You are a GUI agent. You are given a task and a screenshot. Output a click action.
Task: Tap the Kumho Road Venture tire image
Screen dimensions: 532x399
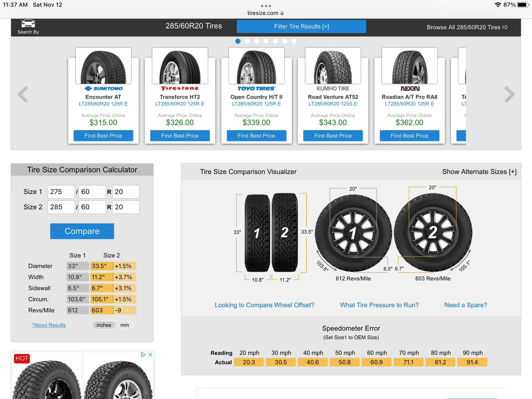(333, 66)
